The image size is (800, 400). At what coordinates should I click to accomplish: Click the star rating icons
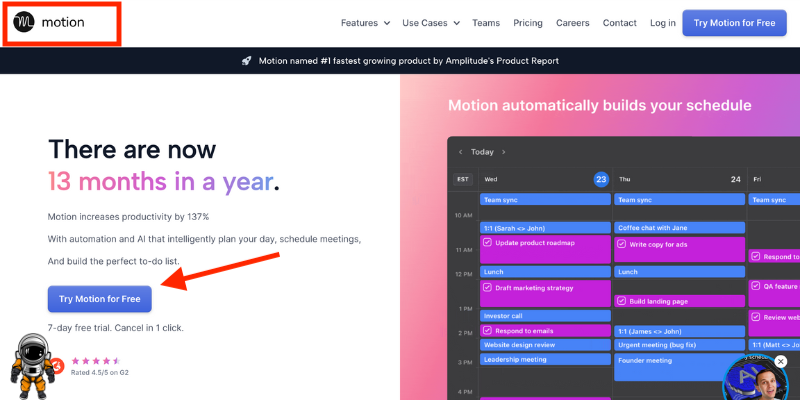96,361
